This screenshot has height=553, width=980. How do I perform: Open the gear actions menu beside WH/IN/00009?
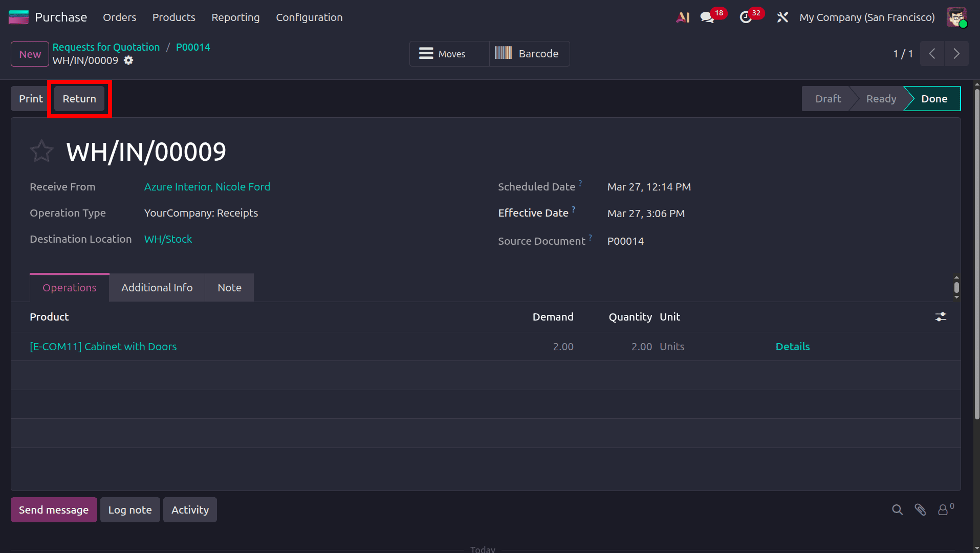[128, 60]
